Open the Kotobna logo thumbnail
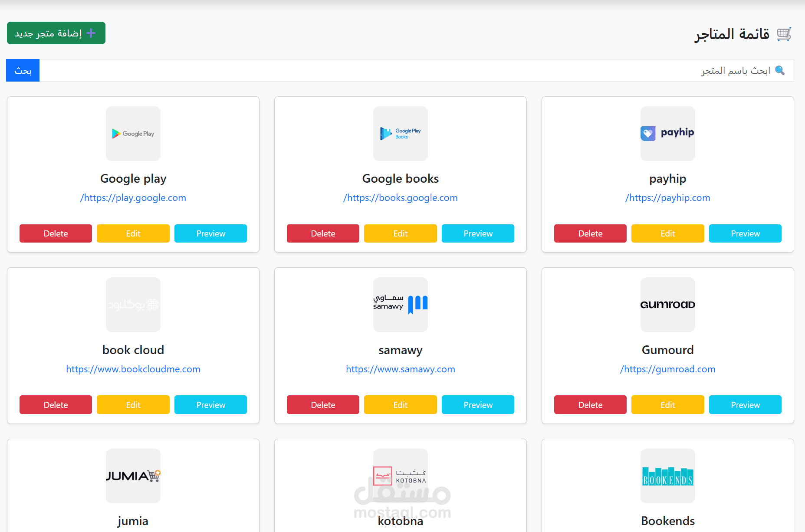The height and width of the screenshot is (532, 805). pyautogui.click(x=401, y=476)
